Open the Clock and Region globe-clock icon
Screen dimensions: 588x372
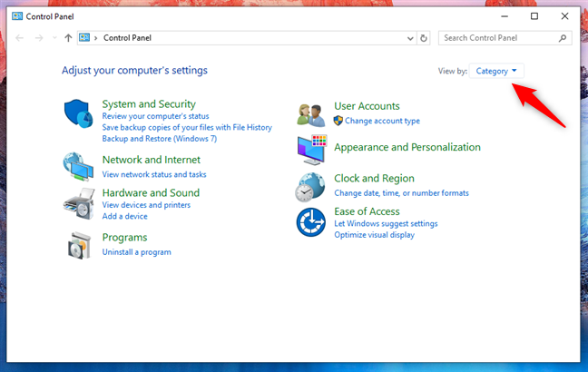point(310,187)
